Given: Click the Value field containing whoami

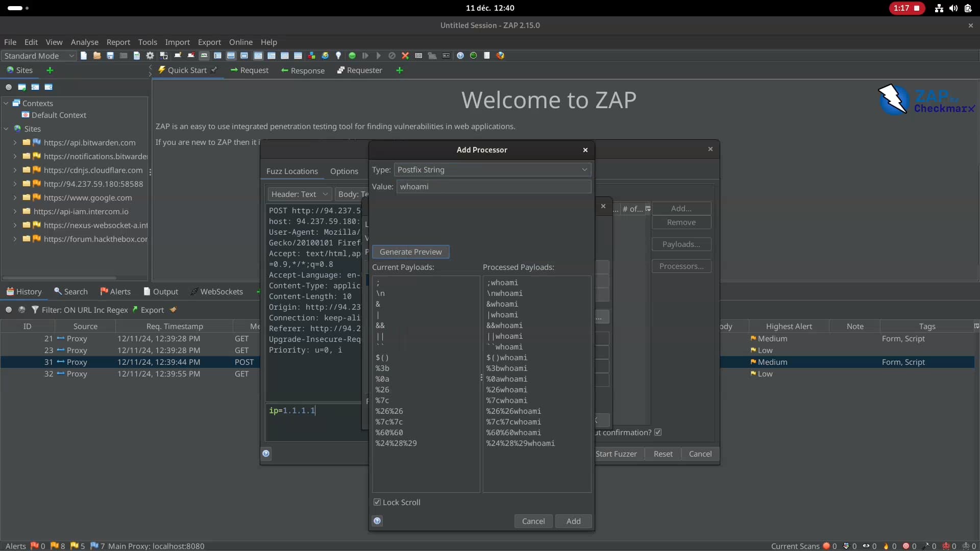Looking at the screenshot, I should coord(494,187).
